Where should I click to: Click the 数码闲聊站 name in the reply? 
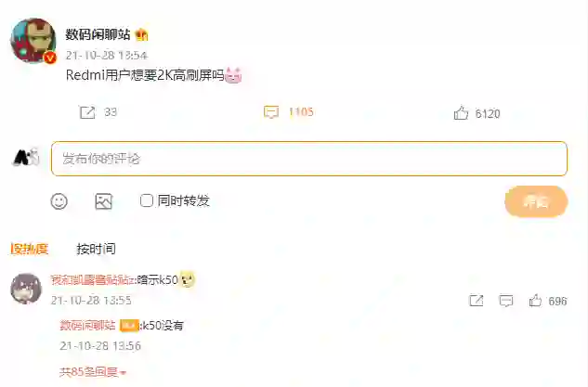pos(87,325)
